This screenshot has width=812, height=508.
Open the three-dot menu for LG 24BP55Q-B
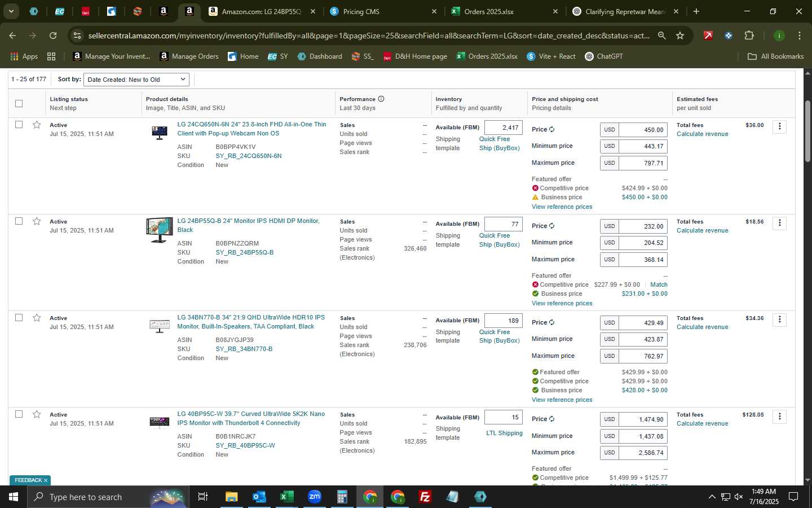(x=780, y=223)
